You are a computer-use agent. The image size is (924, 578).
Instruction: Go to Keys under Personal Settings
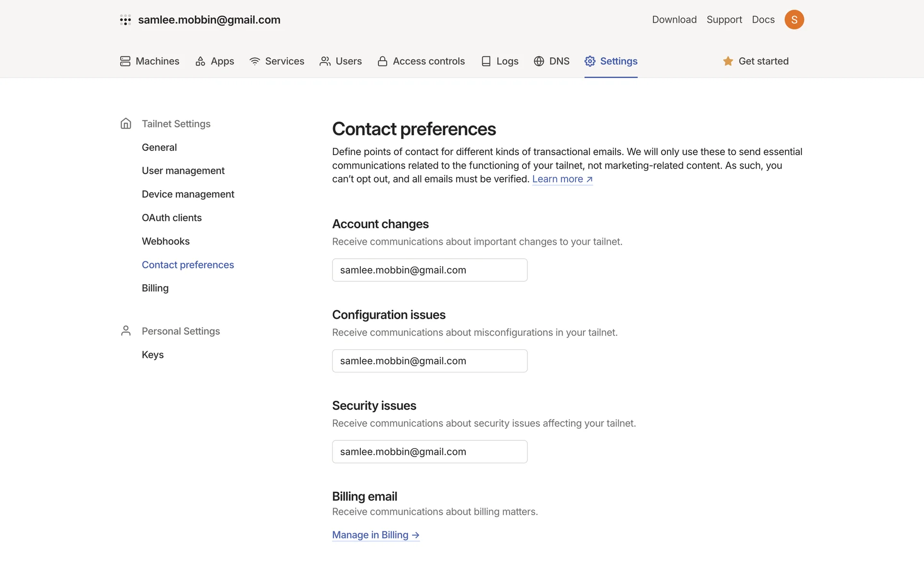point(153,355)
